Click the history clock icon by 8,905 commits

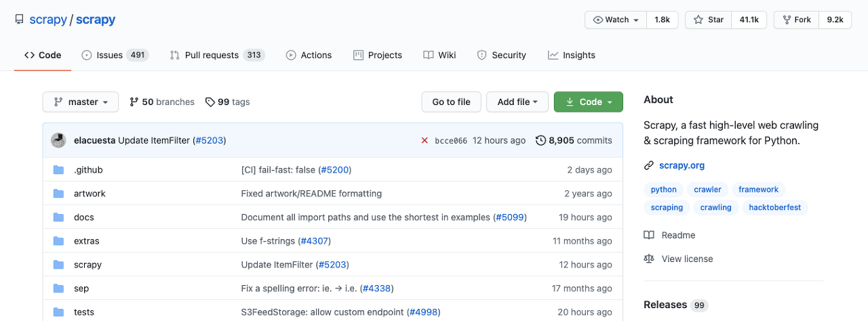tap(540, 140)
